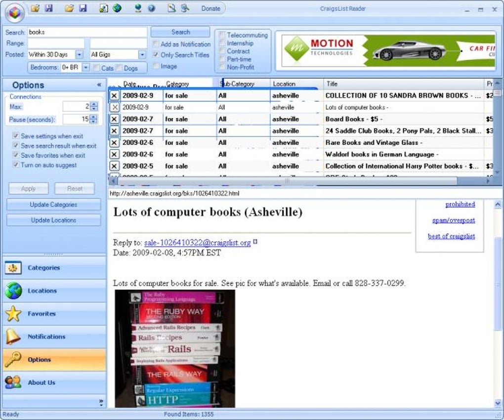
Task: Toggle Only Search Titles checkbox
Action: click(x=156, y=55)
